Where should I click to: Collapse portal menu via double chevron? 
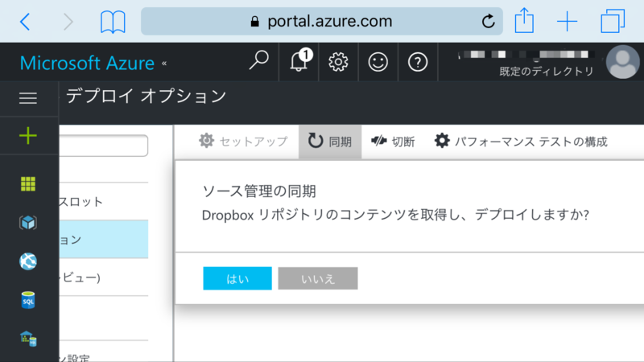pyautogui.click(x=164, y=64)
